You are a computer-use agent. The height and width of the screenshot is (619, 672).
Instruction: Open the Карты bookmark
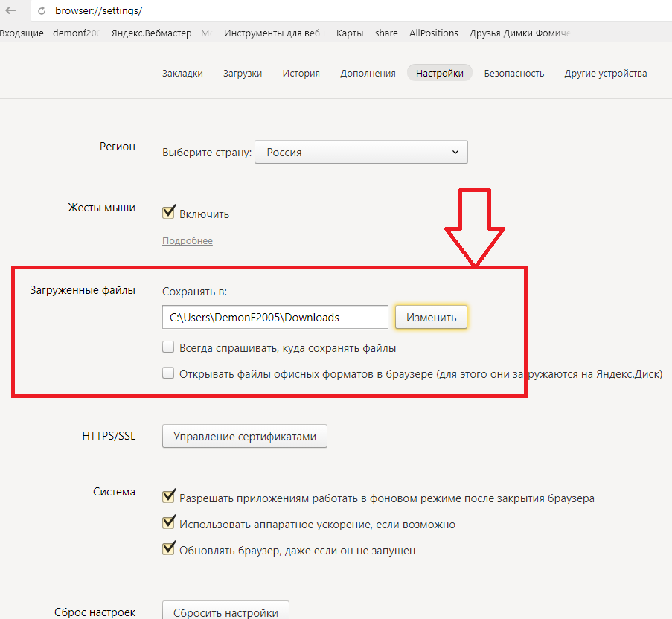[349, 33]
